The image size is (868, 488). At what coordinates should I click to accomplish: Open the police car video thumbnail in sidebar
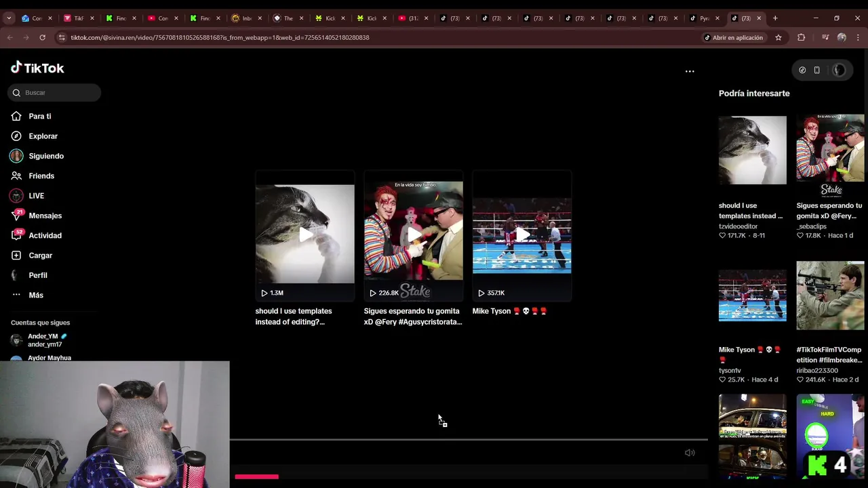click(x=753, y=436)
